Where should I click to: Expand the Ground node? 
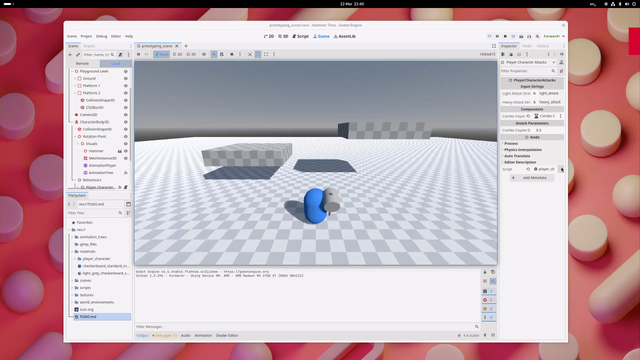coord(75,78)
